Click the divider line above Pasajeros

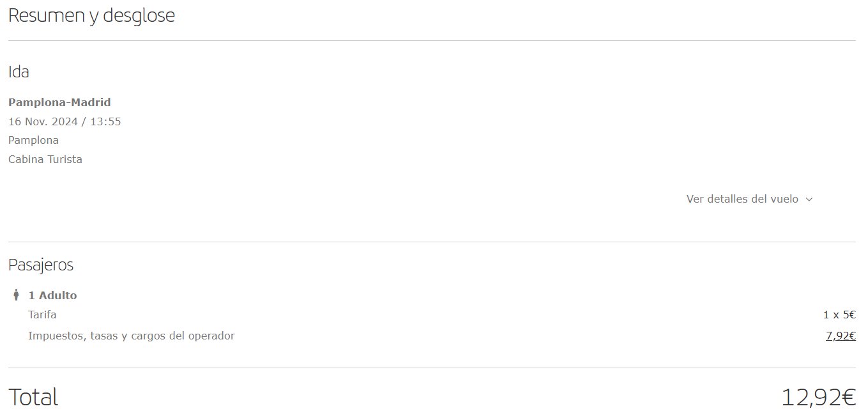click(432, 242)
